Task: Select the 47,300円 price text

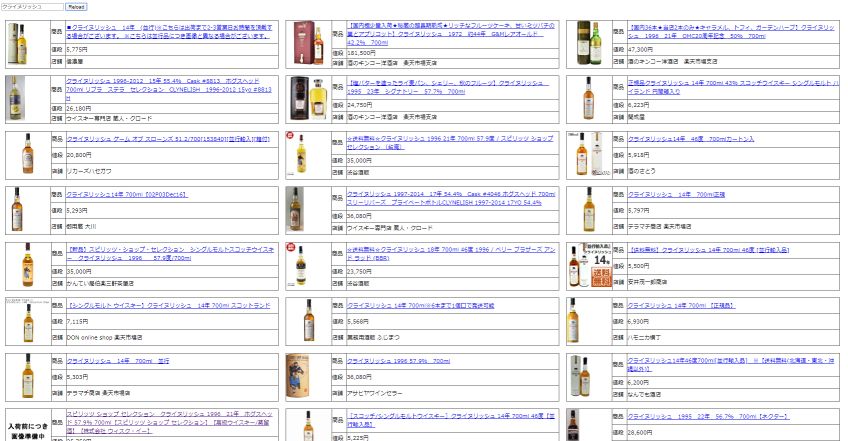Action: click(x=641, y=49)
